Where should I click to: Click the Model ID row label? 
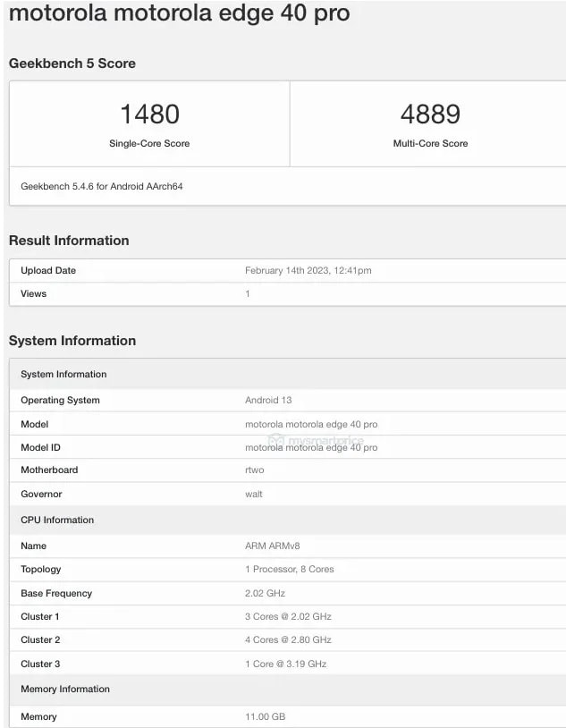click(41, 447)
